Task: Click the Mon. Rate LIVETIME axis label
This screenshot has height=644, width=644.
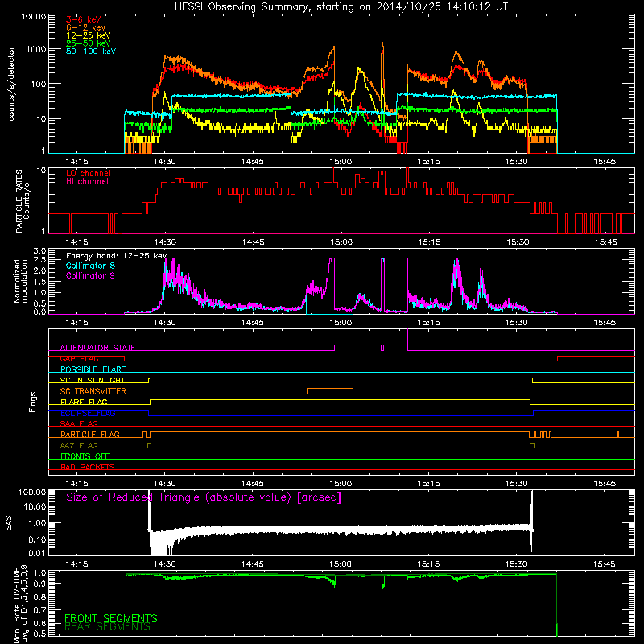Action: pyautogui.click(x=20, y=604)
